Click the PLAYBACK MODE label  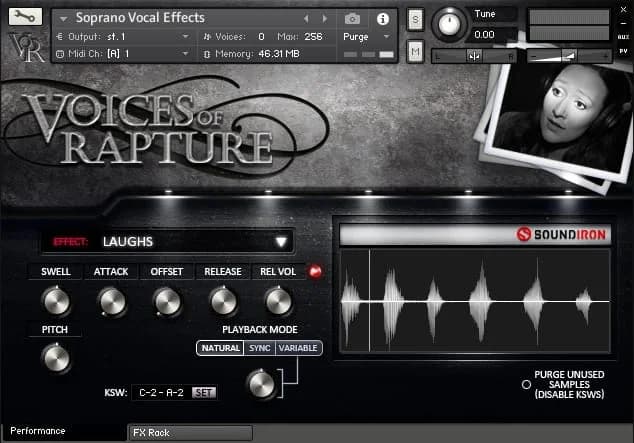point(260,330)
